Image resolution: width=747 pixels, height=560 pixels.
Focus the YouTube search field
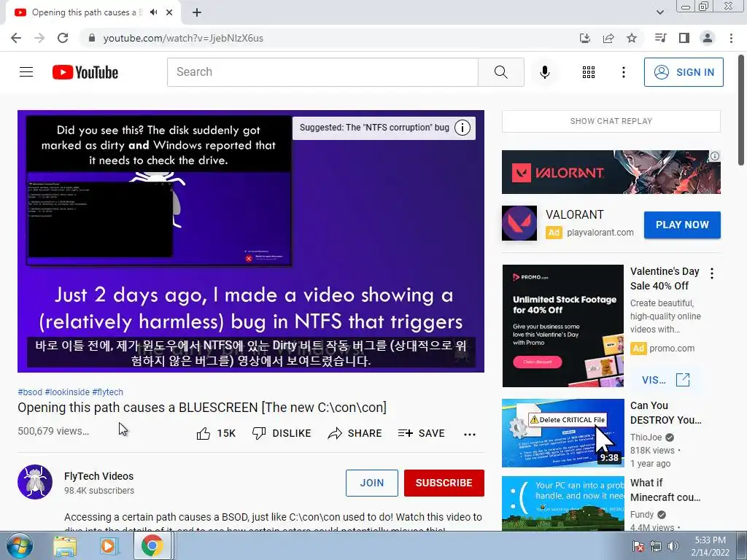coord(322,72)
